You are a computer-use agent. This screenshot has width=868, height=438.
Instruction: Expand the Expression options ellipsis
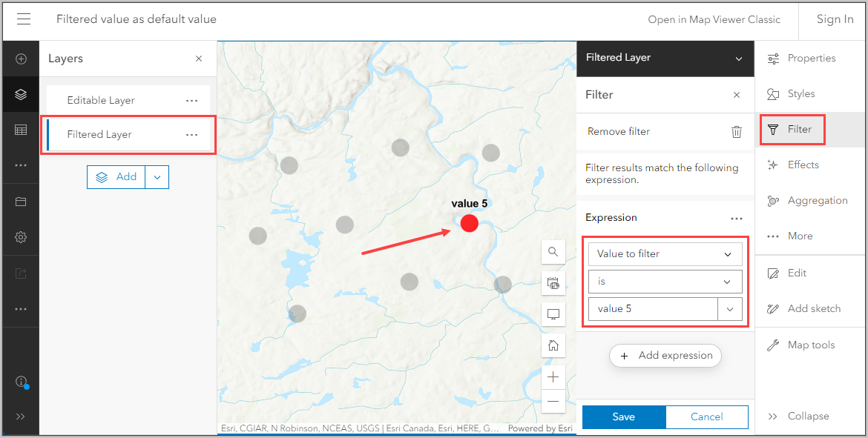737,217
